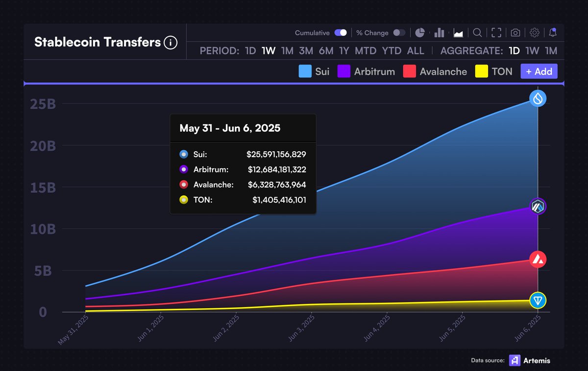Enable the % Change switch
This screenshot has height=371, width=588.
(399, 33)
